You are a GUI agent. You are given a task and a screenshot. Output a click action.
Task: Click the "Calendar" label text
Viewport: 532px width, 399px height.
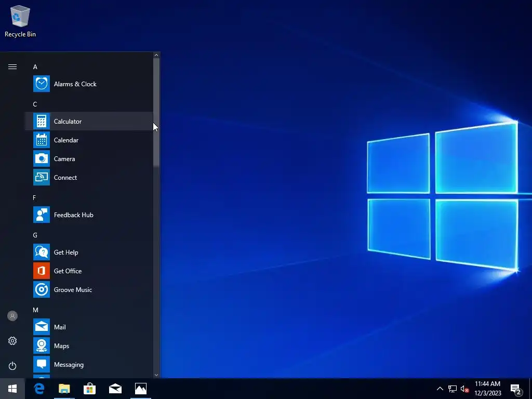click(x=66, y=140)
